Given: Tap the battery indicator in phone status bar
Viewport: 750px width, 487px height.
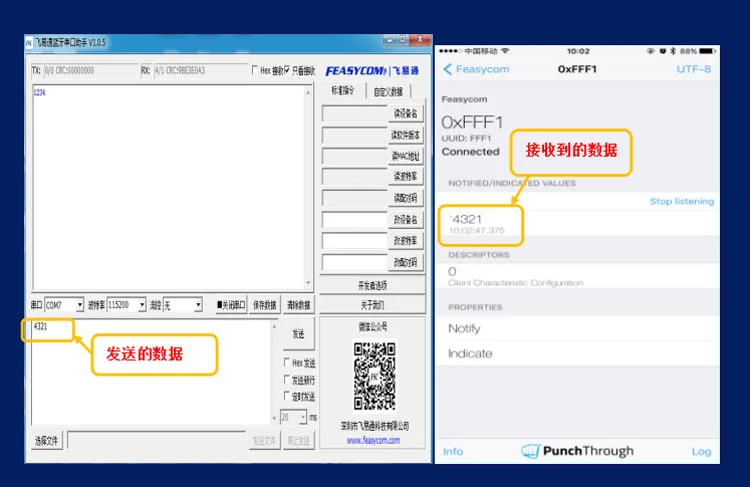Looking at the screenshot, I should point(707,51).
